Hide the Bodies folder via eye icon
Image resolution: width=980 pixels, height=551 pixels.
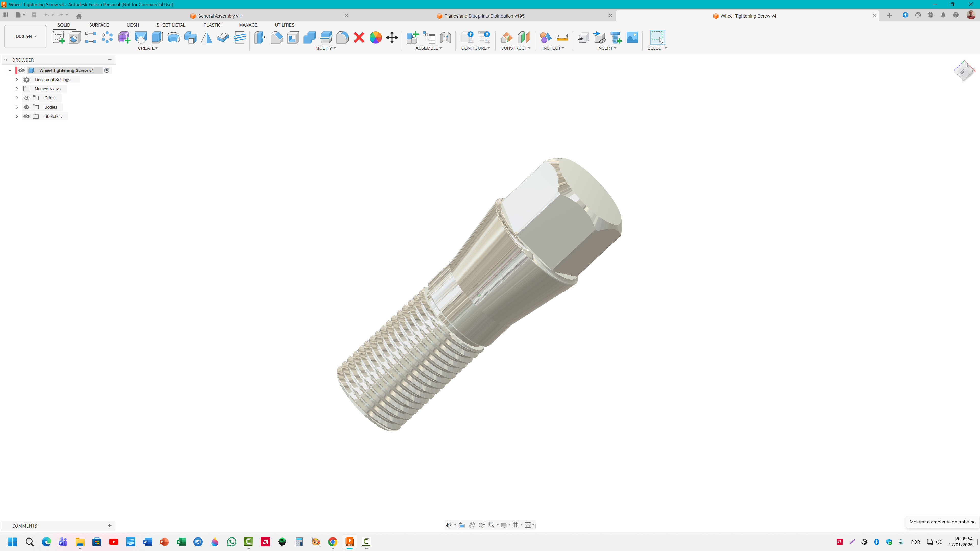coord(27,107)
